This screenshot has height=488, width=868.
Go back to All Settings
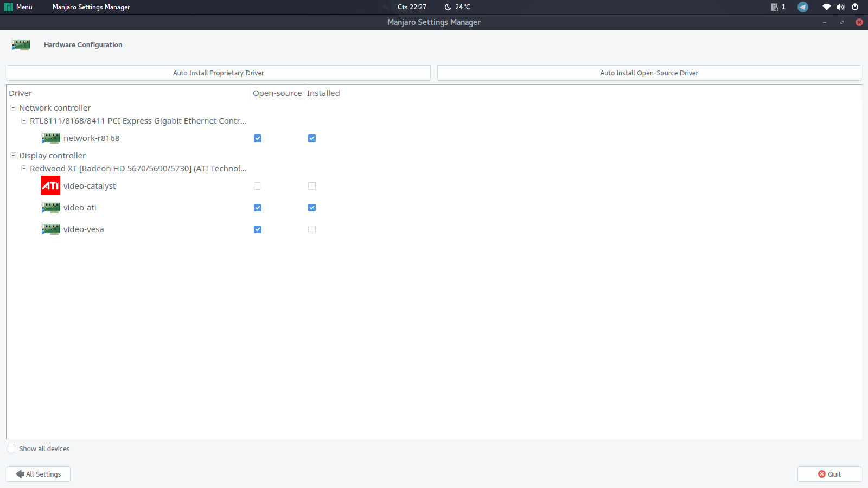click(x=39, y=474)
